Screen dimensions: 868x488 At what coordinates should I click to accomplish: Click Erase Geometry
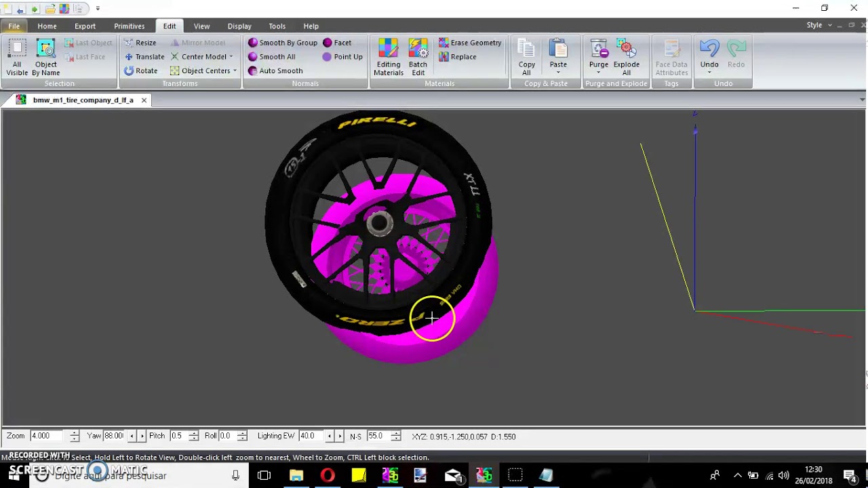click(470, 43)
